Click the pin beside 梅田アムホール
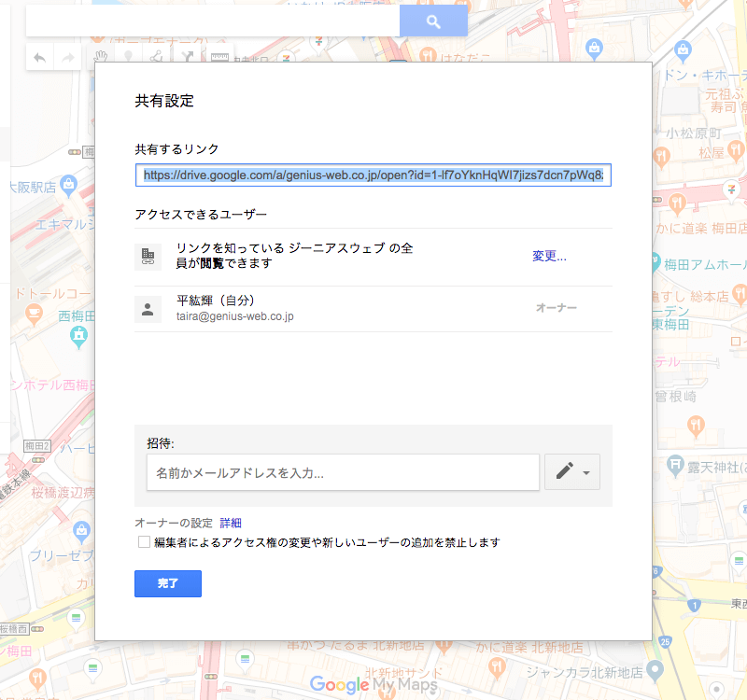 coord(655,262)
